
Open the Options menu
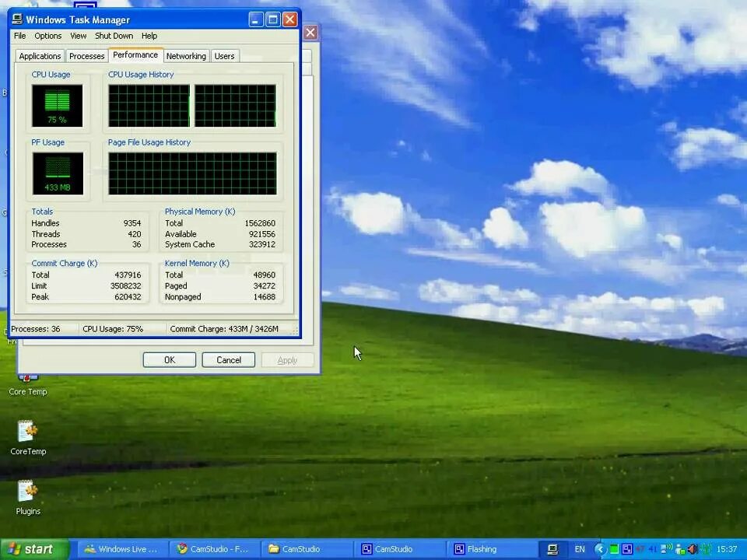(x=47, y=36)
